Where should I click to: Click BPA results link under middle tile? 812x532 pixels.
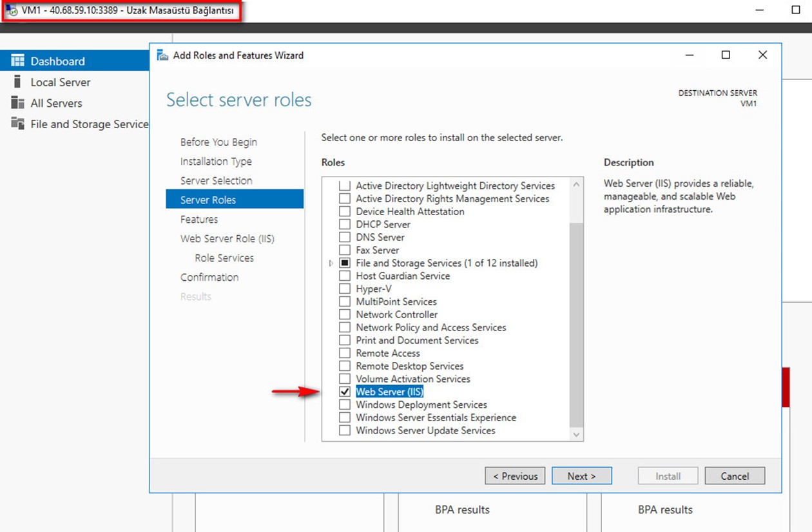tap(462, 509)
